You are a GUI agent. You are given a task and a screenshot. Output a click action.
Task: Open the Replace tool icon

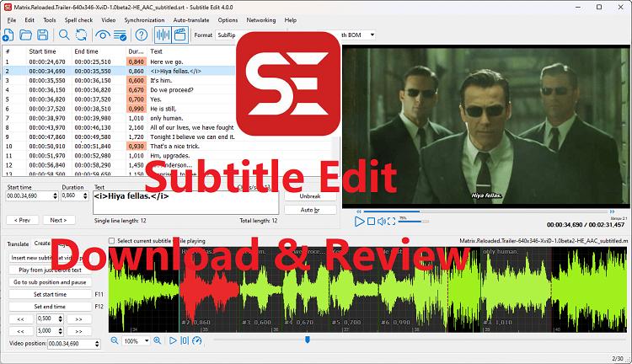pyautogui.click(x=82, y=35)
